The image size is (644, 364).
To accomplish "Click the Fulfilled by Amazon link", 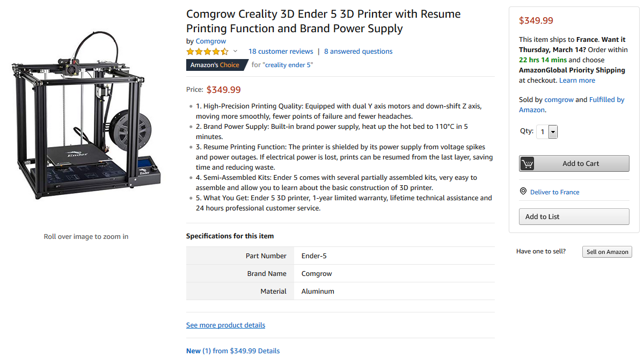I will click(x=606, y=100).
